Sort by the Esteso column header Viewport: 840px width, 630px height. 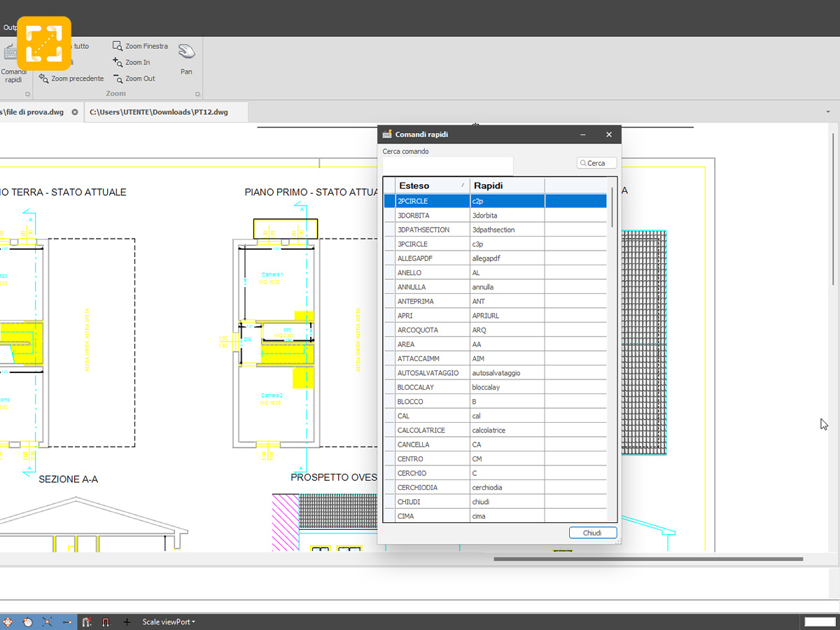point(433,185)
